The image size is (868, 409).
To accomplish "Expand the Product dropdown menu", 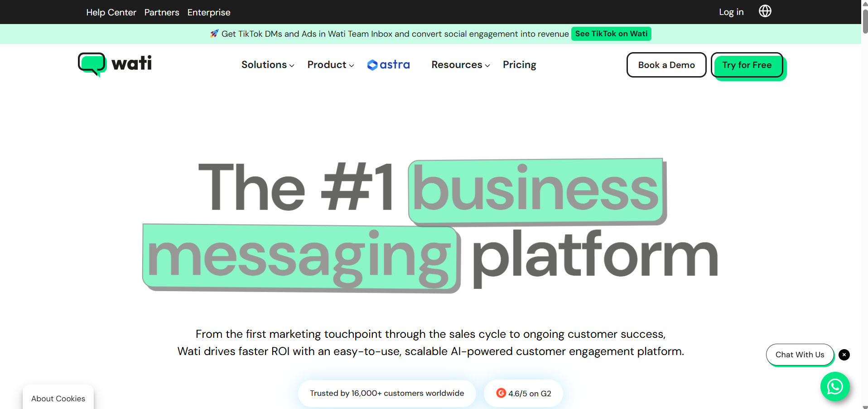I will click(x=331, y=65).
